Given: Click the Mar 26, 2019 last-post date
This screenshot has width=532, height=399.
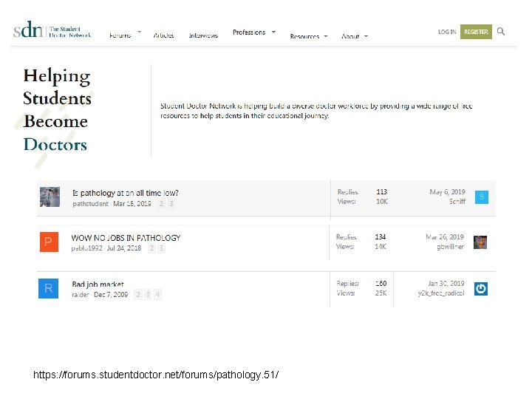Looking at the screenshot, I should [x=445, y=237].
